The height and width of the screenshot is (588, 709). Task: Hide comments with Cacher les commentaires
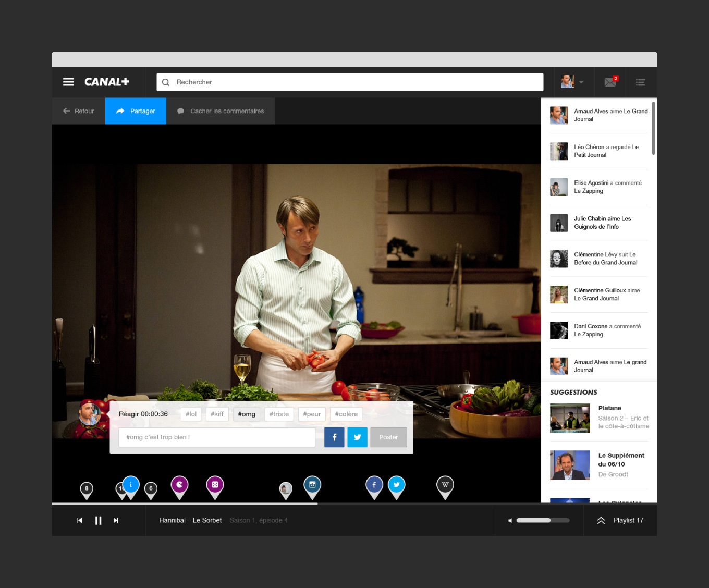[x=221, y=111]
